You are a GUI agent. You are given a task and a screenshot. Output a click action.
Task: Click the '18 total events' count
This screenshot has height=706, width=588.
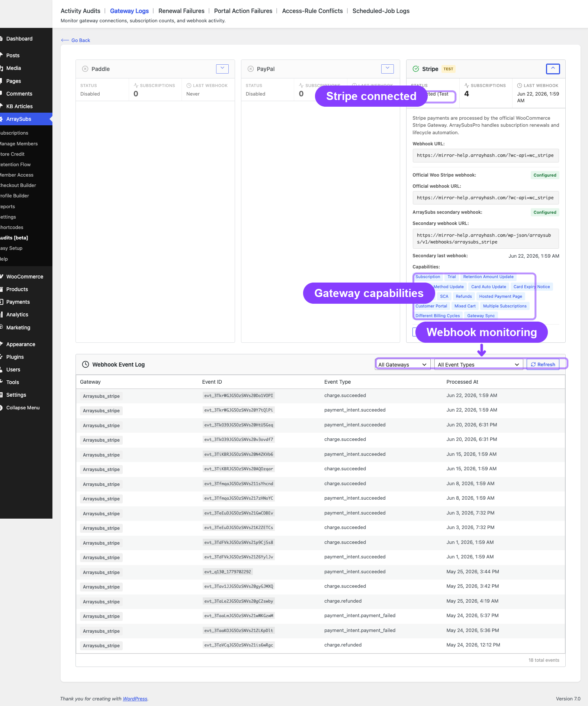pos(544,660)
